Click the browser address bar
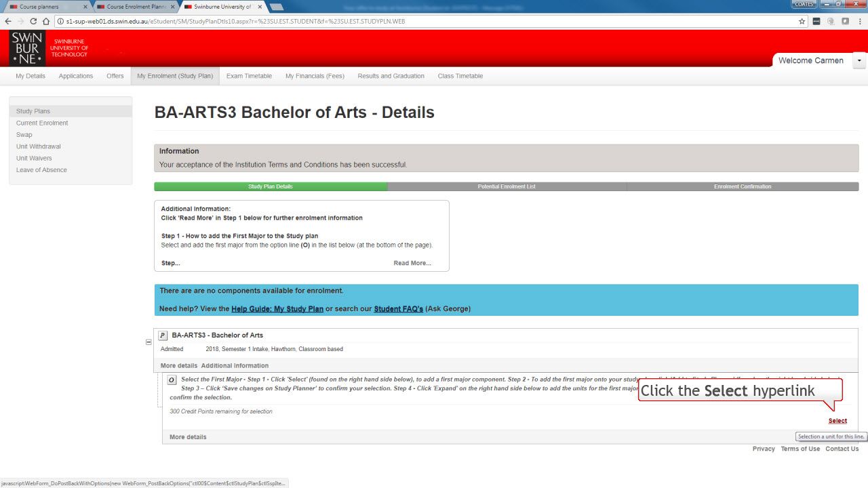868x488 pixels. coord(407,21)
